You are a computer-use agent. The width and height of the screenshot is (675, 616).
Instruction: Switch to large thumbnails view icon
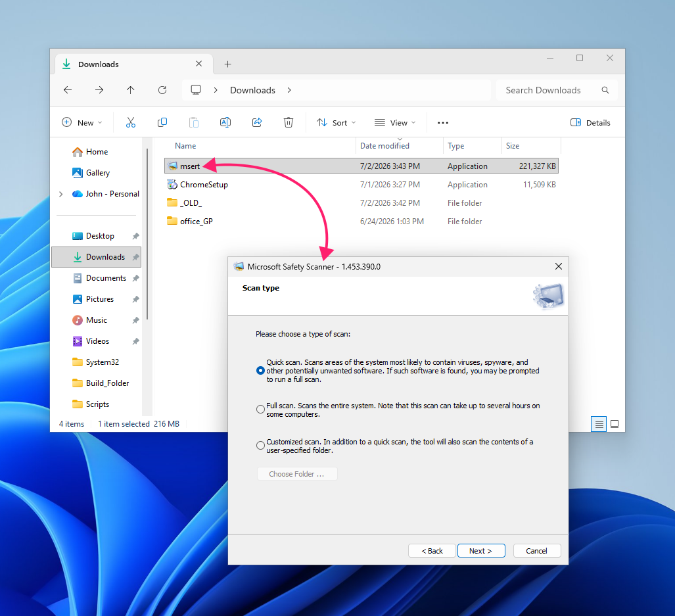[615, 424]
